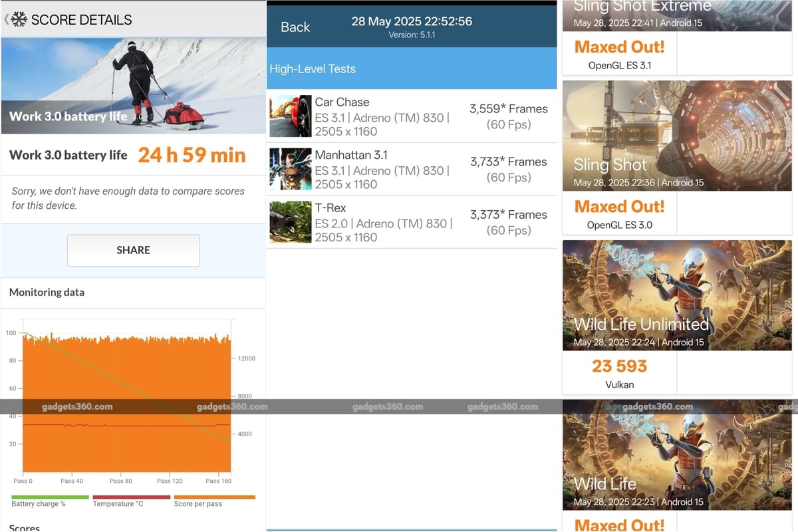Open the Sling Shot benchmark card image
Screen dimensions: 798x532
(x=677, y=136)
